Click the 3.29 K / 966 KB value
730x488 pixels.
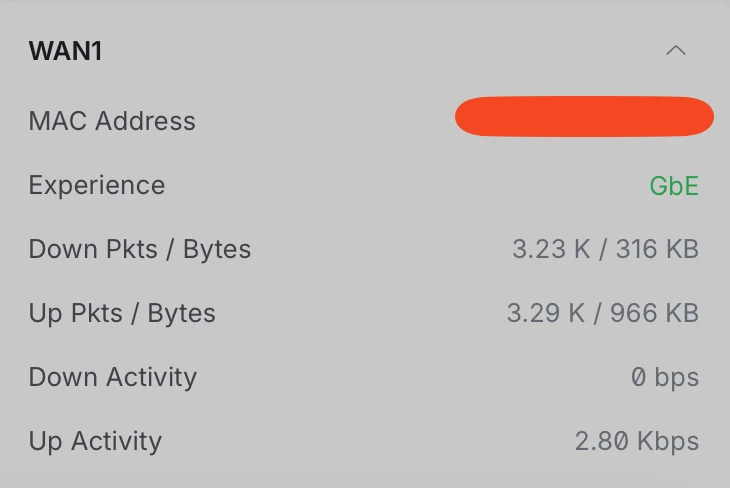pyautogui.click(x=603, y=313)
